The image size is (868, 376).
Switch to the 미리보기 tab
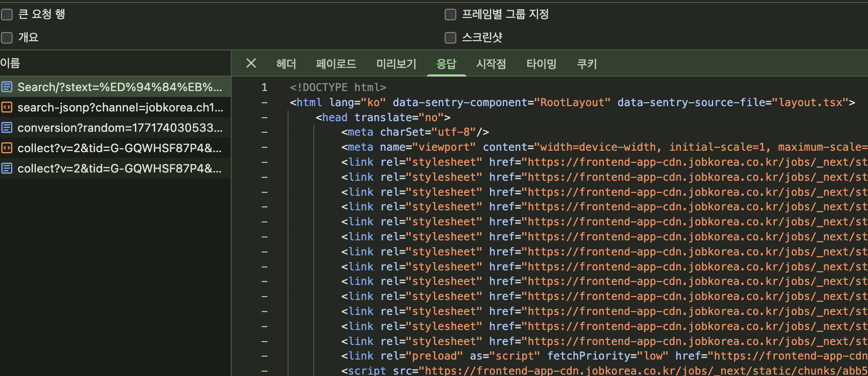point(396,64)
